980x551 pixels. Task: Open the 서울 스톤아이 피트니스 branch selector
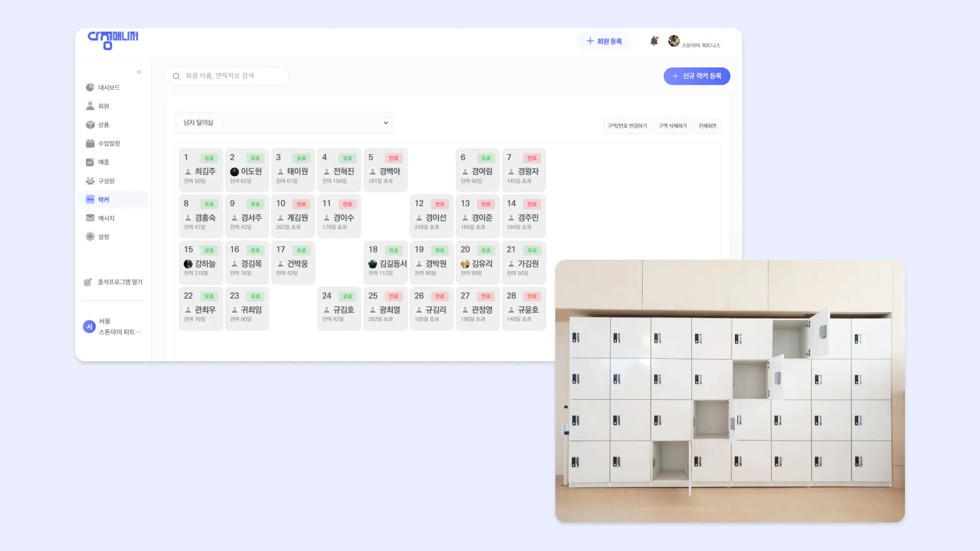point(113,327)
